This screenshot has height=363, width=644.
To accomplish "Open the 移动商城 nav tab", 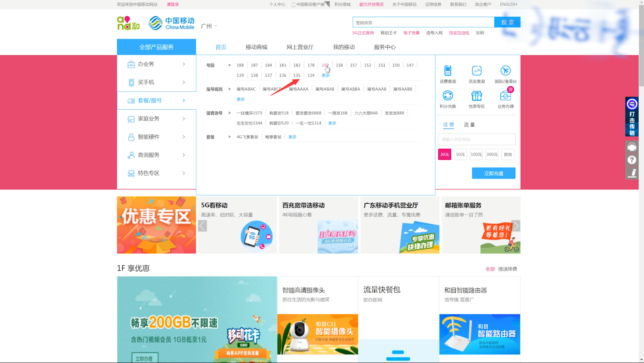I will click(257, 47).
